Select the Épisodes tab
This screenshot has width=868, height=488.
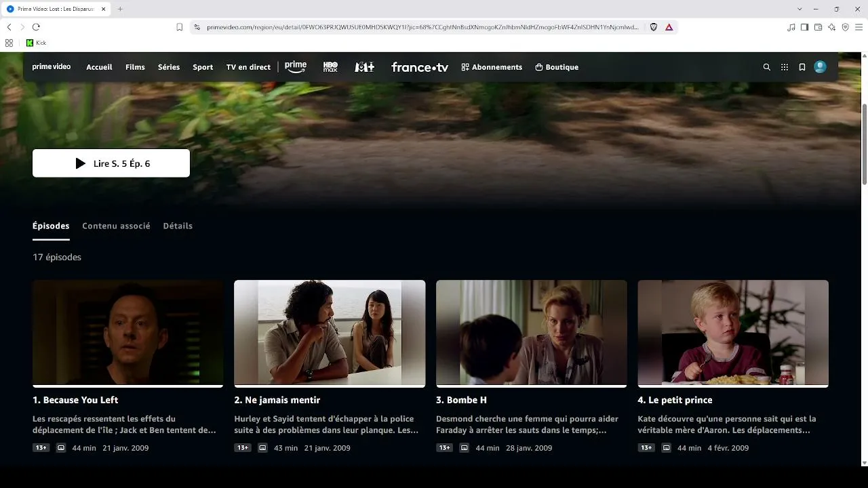tap(51, 226)
